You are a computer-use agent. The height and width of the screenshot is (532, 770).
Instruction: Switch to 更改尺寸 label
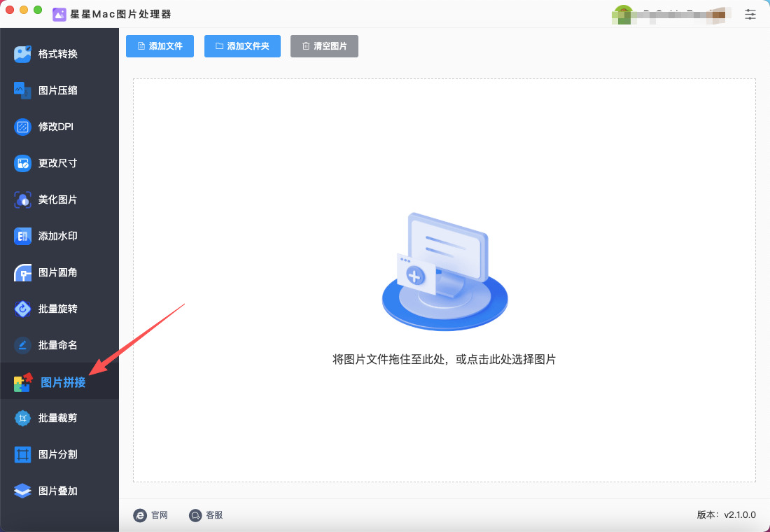58,163
